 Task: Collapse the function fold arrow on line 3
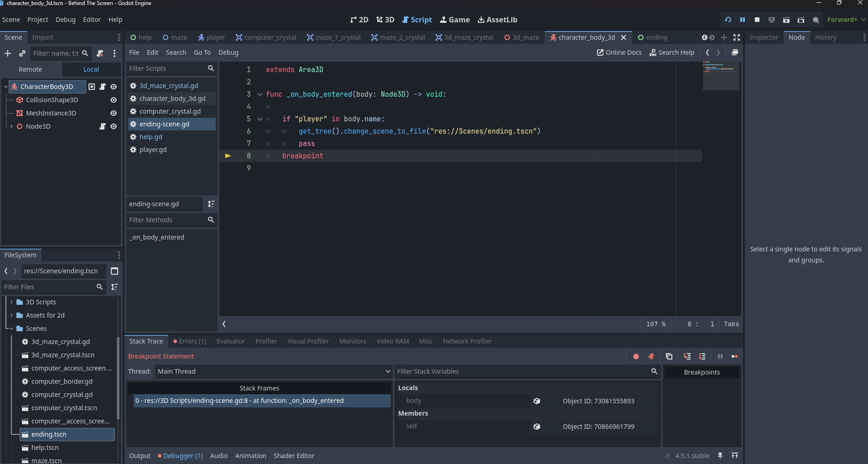[260, 94]
